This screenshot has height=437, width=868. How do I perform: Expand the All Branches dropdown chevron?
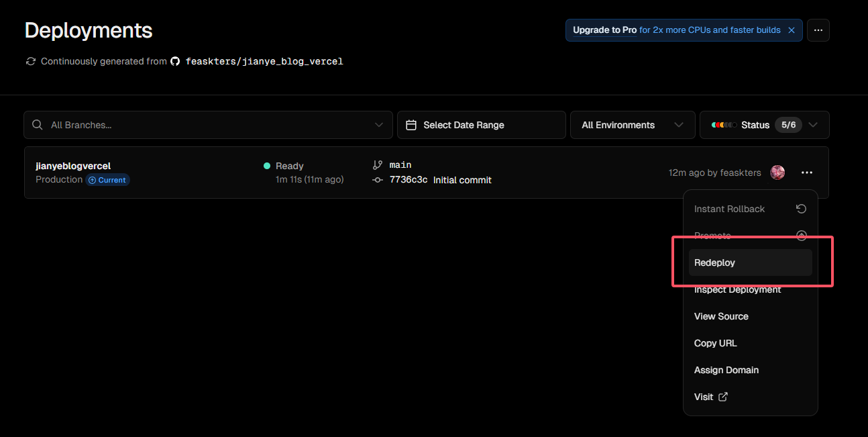[x=379, y=125]
